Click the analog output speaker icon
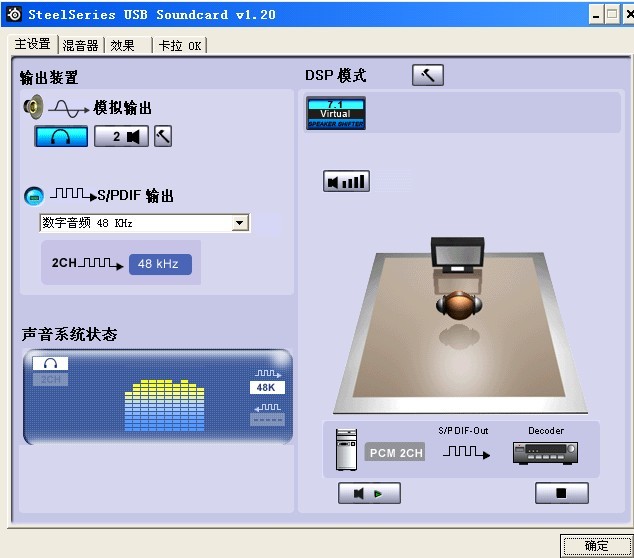 [x=33, y=107]
